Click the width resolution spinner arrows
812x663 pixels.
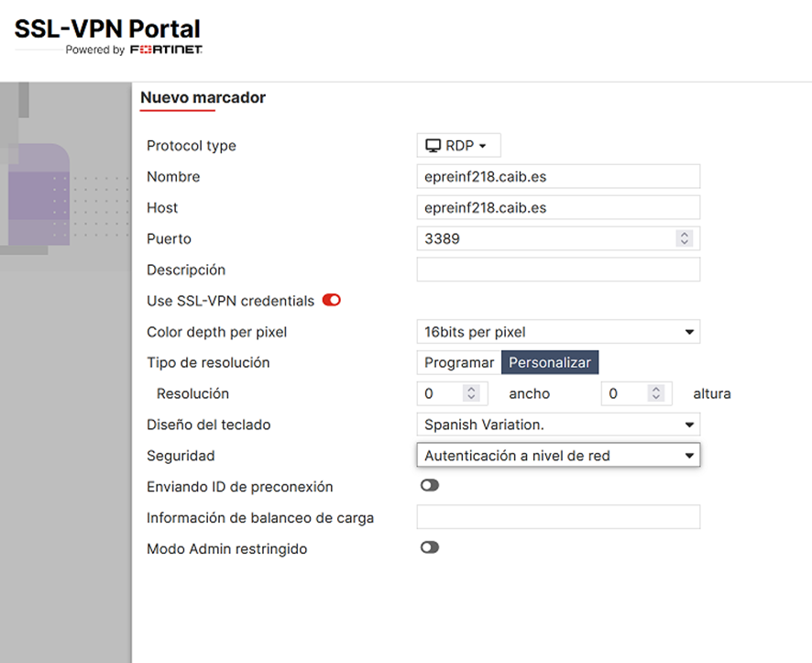[x=471, y=394]
